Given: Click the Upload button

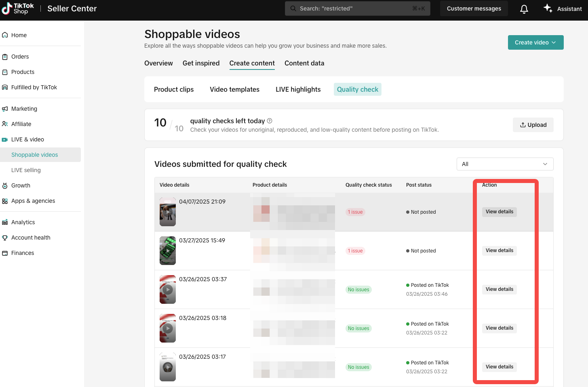Looking at the screenshot, I should 533,125.
